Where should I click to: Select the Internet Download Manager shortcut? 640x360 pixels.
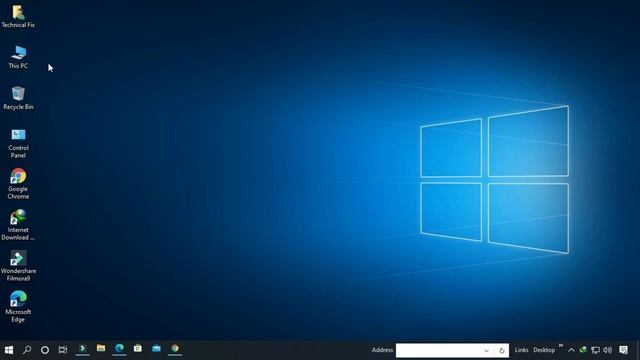(18, 225)
